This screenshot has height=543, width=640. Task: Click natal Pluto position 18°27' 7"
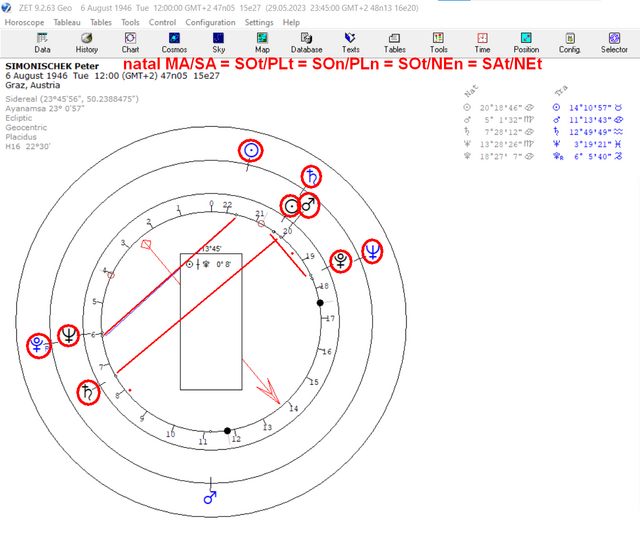(x=499, y=156)
